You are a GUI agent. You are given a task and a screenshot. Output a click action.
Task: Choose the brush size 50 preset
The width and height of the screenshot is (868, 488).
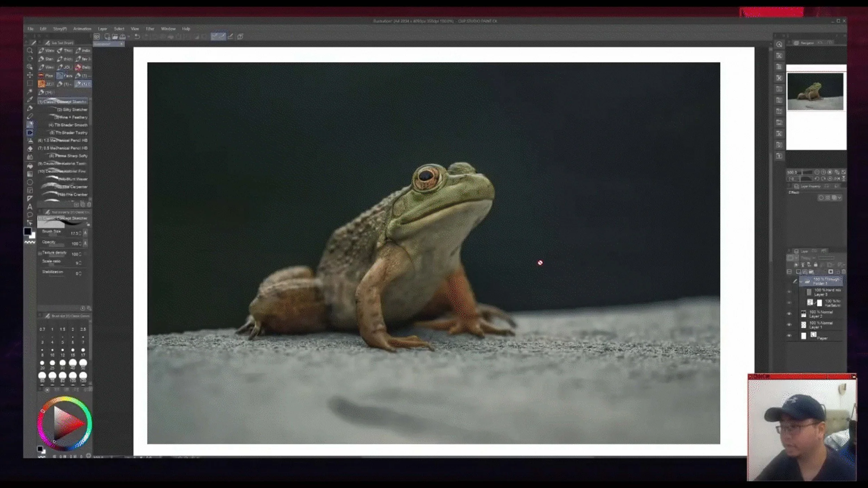pyautogui.click(x=83, y=363)
